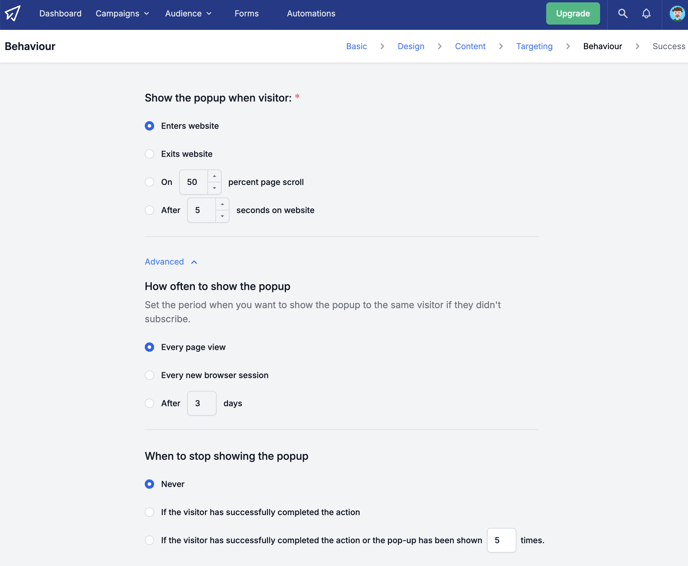Increase the percent page scroll value
Viewport: 688px width, 566px height.
pyautogui.click(x=214, y=176)
